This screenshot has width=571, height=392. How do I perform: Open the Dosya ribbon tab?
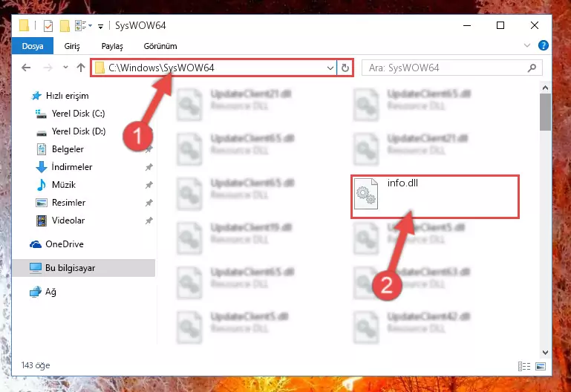click(x=33, y=46)
